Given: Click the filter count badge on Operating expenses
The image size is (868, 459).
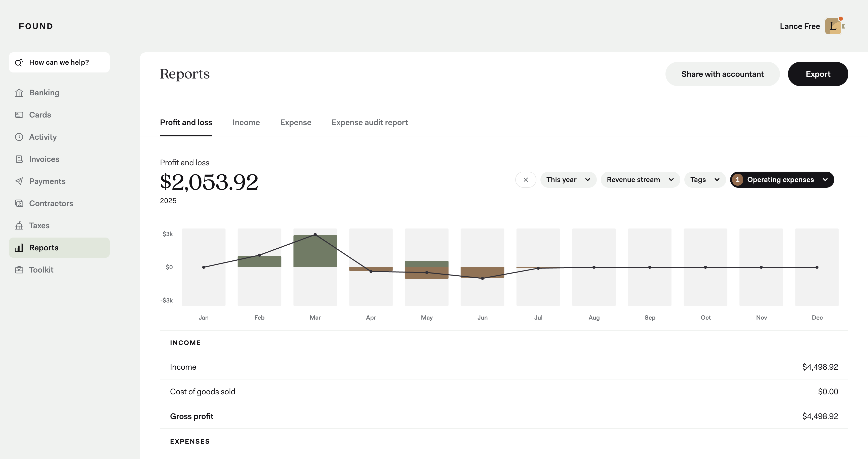Looking at the screenshot, I should (x=738, y=180).
